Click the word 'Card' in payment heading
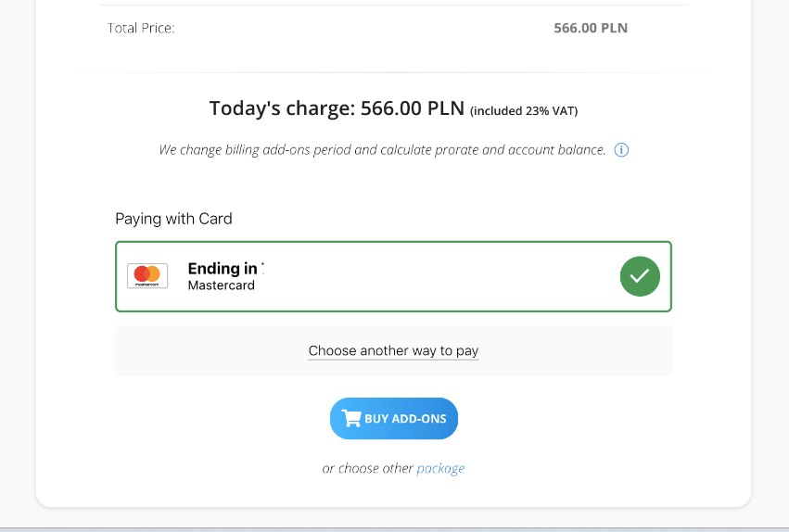This screenshot has height=532, width=789. coord(215,220)
